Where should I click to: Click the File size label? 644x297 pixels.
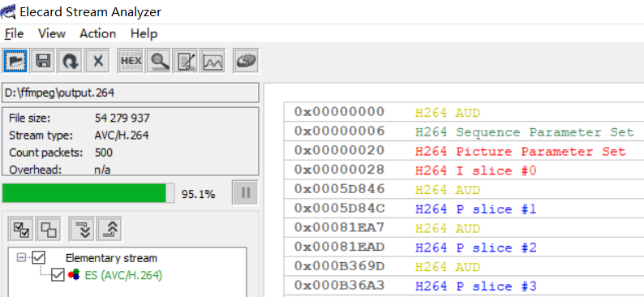(29, 118)
